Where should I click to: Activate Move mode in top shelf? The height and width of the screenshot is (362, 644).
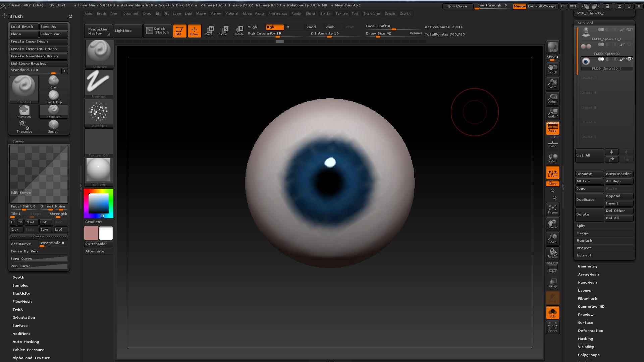point(209,31)
